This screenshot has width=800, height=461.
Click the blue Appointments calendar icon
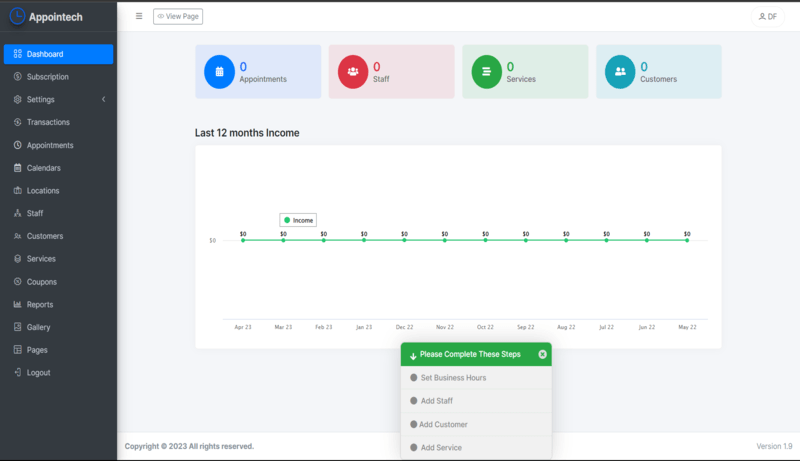(219, 72)
